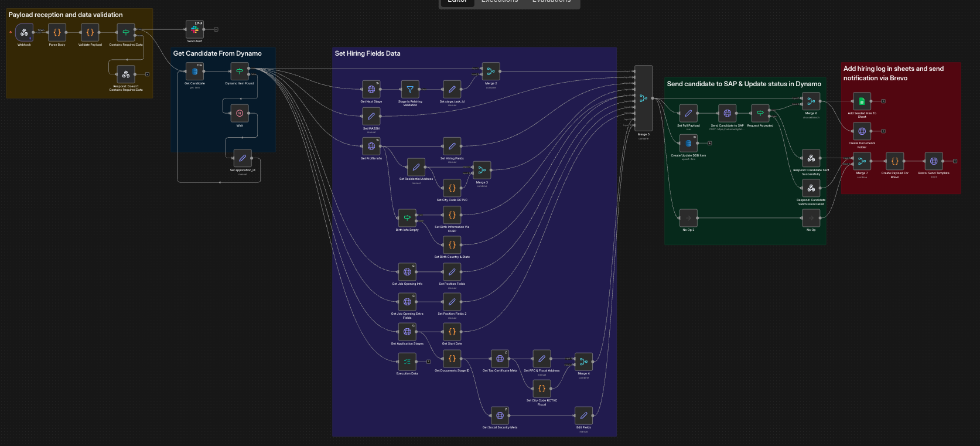Viewport: 980px width, 446px height.
Task: Select Create Payload For Brevo node
Action: pos(894,161)
